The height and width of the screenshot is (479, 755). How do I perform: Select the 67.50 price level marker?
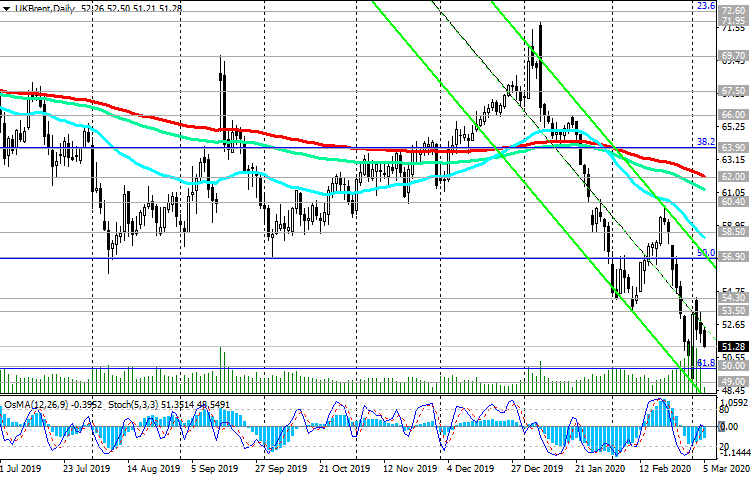tap(735, 91)
